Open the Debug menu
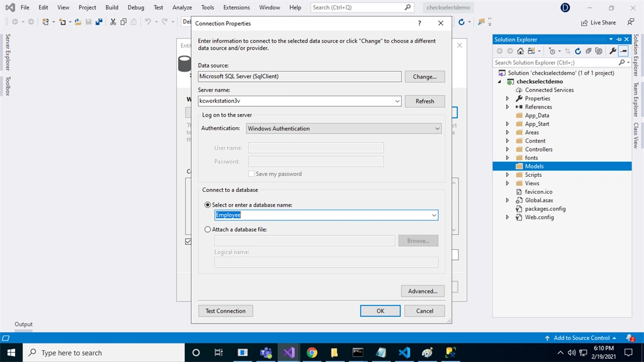The width and height of the screenshot is (644, 362). 136,8
